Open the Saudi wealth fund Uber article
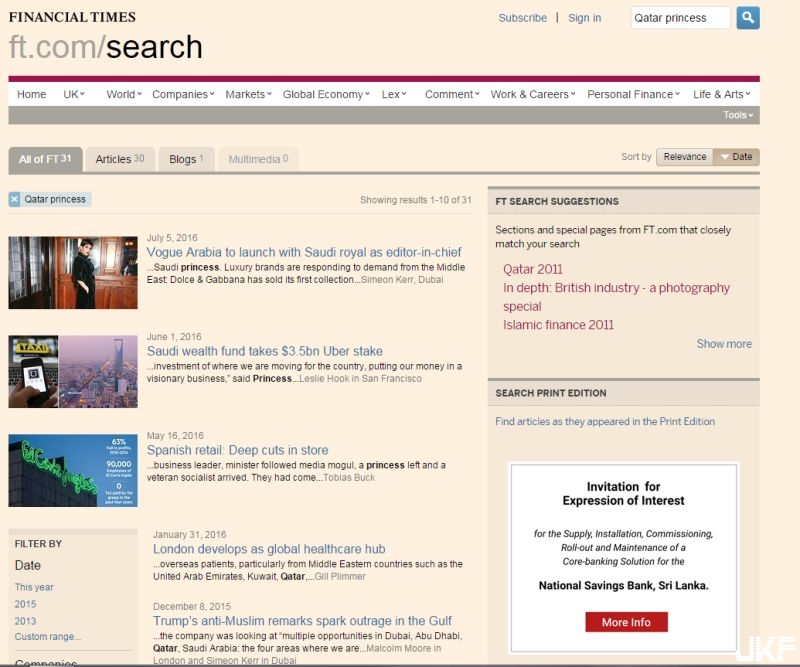The width and height of the screenshot is (800, 667). [x=265, y=351]
